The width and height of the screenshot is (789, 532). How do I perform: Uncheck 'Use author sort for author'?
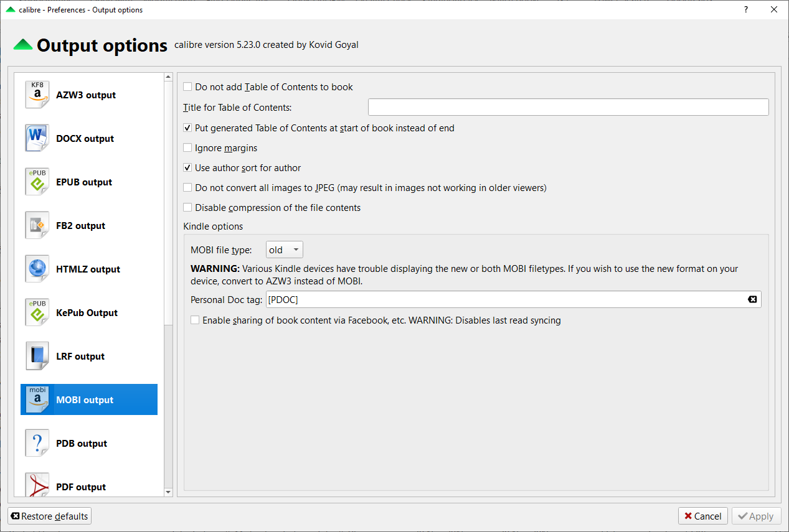pos(187,168)
